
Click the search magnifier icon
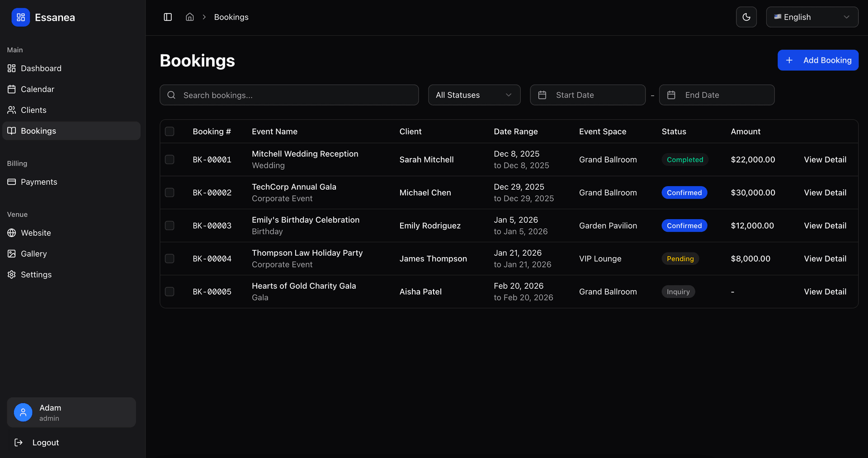point(171,95)
